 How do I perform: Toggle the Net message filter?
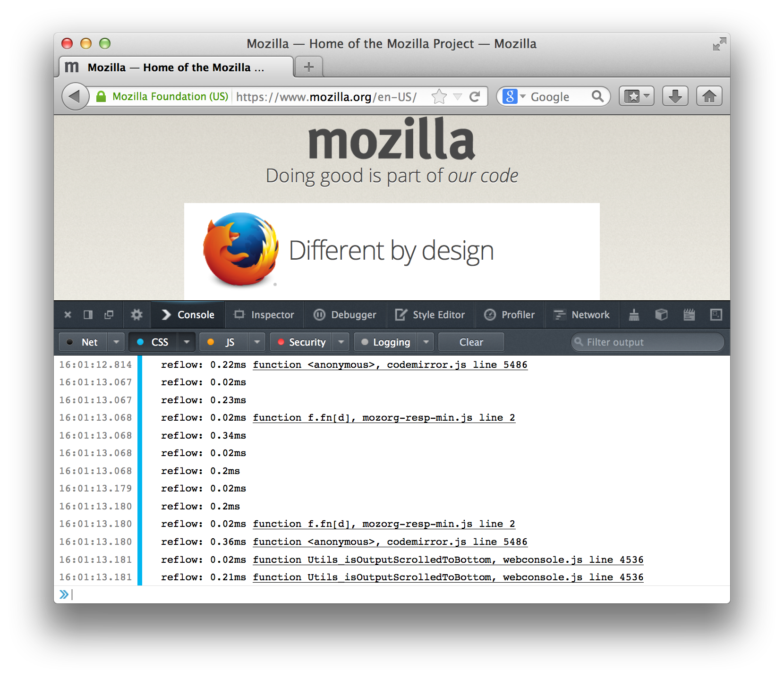[84, 342]
